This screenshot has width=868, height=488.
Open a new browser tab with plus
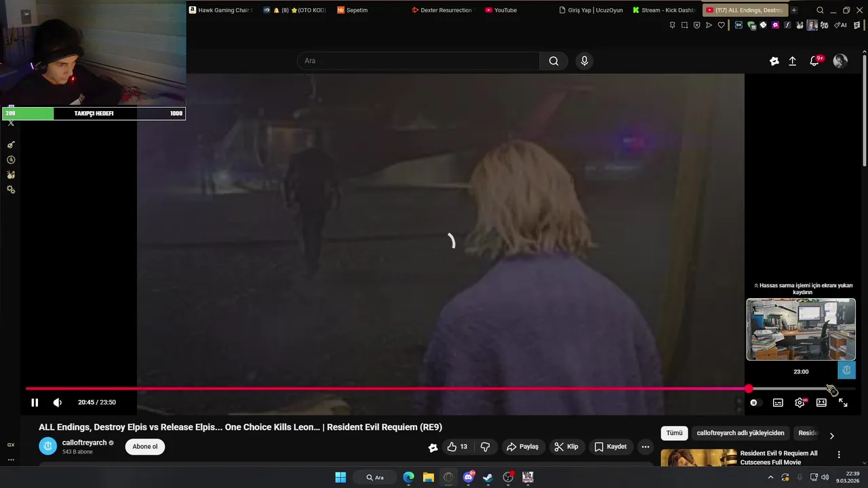(x=793, y=10)
